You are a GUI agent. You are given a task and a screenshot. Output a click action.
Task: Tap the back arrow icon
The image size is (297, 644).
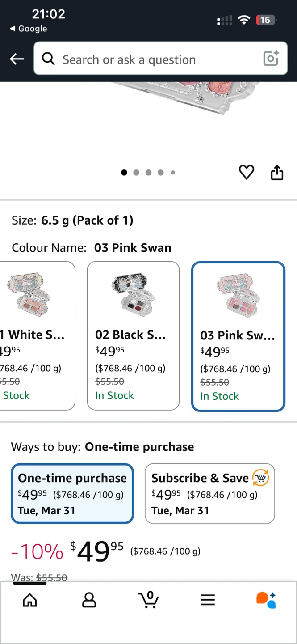(x=17, y=59)
